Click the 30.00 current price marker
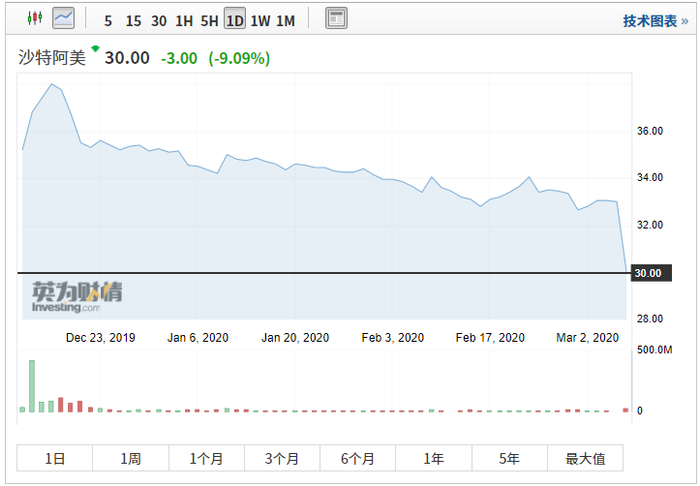This screenshot has width=700, height=486. coord(647,273)
